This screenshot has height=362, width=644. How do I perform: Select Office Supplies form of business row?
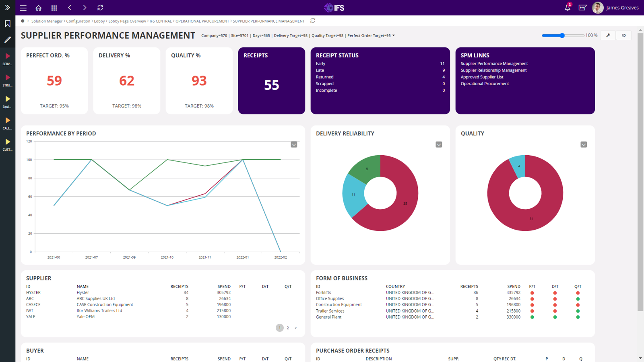click(x=452, y=298)
